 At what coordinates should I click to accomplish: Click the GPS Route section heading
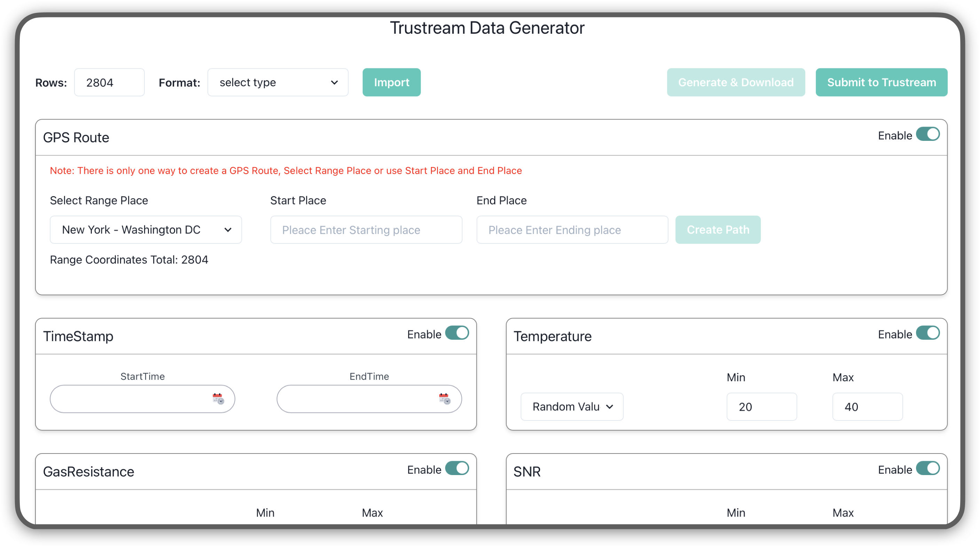click(76, 138)
